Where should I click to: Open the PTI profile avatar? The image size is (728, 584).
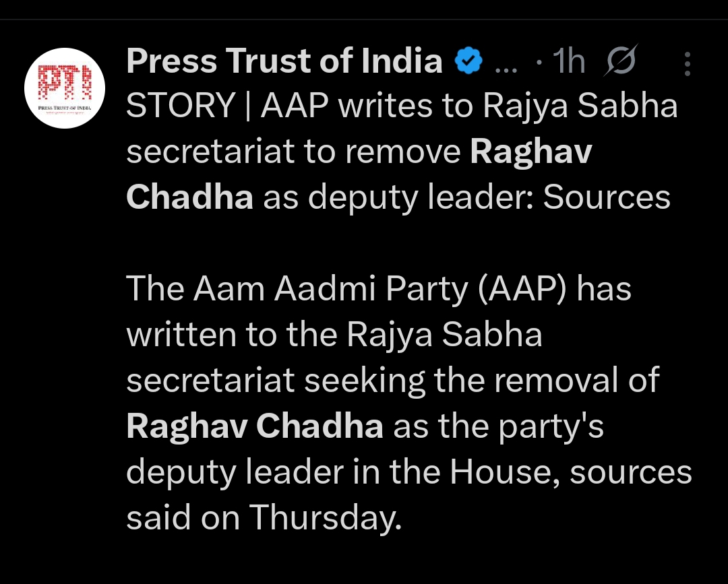pyautogui.click(x=64, y=90)
